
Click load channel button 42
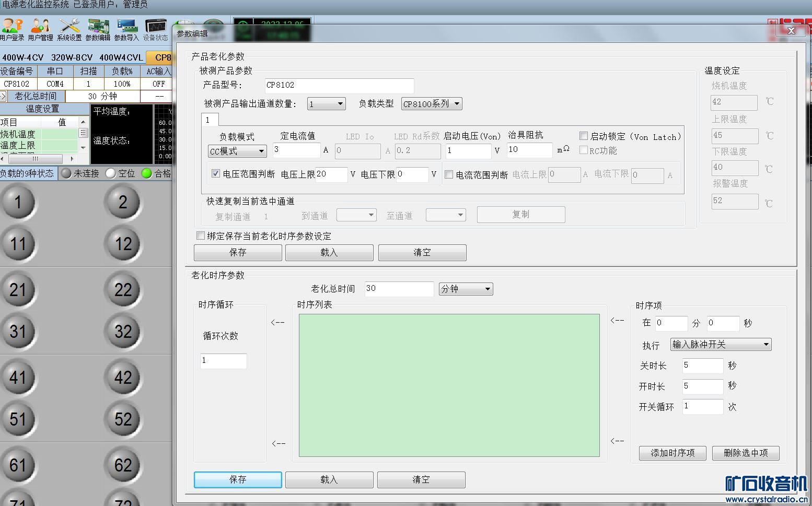point(123,377)
